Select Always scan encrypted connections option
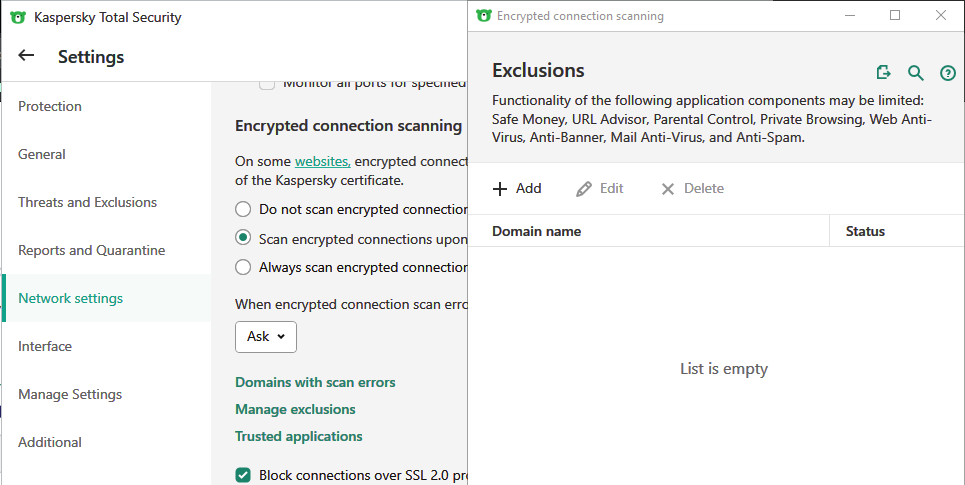 pos(243,268)
